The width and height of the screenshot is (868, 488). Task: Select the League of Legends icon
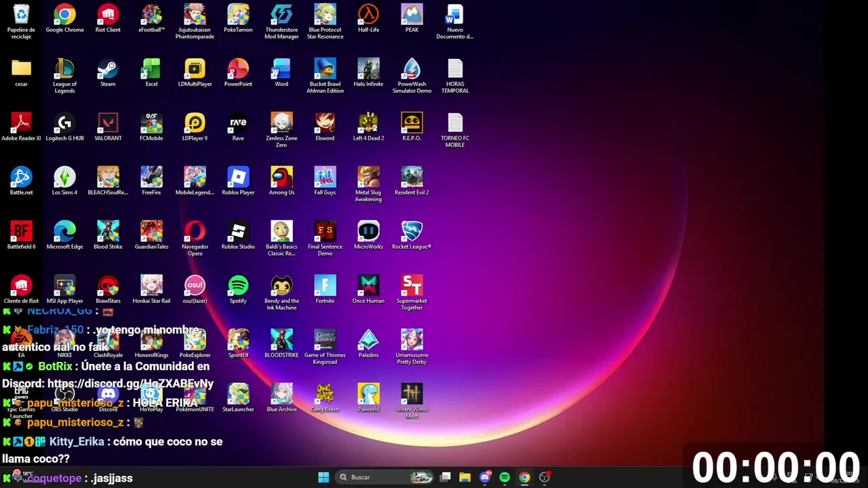64,76
